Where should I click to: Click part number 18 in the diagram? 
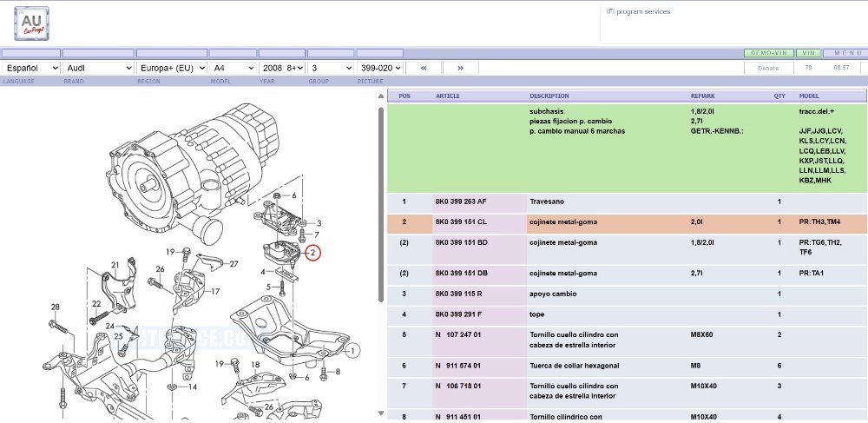[255, 364]
